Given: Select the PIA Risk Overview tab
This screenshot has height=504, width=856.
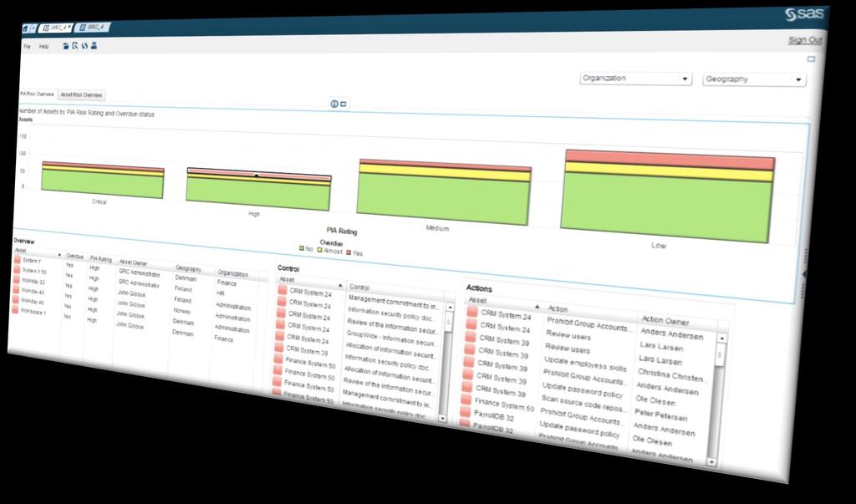Looking at the screenshot, I should [x=37, y=94].
